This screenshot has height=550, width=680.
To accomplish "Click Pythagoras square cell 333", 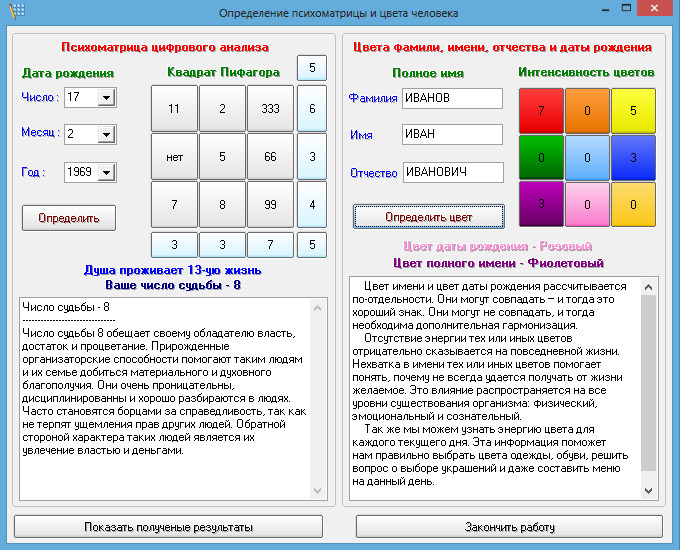I will (x=270, y=108).
